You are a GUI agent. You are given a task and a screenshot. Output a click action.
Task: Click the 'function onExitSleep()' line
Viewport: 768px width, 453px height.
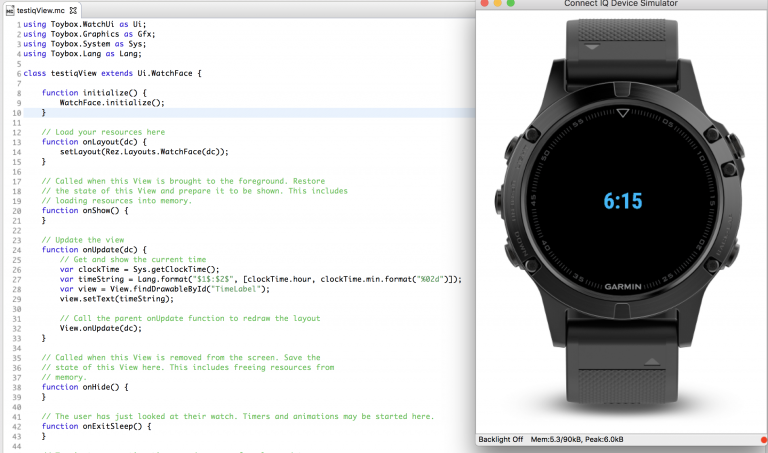[96, 426]
